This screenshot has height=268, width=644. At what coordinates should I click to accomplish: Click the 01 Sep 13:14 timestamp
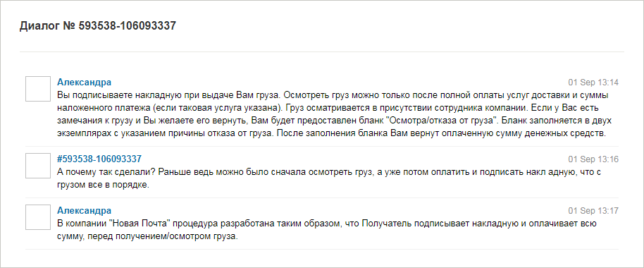point(593,83)
